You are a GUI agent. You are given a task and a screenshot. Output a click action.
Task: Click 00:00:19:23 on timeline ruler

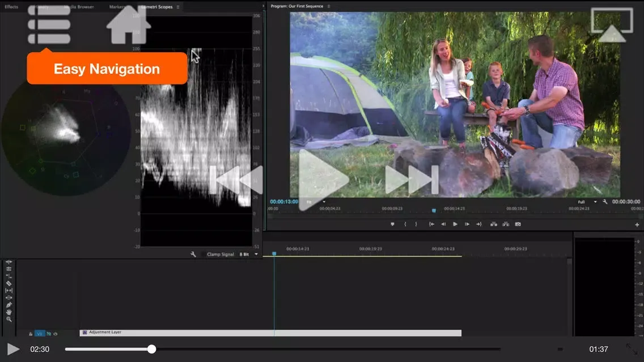[x=370, y=249]
